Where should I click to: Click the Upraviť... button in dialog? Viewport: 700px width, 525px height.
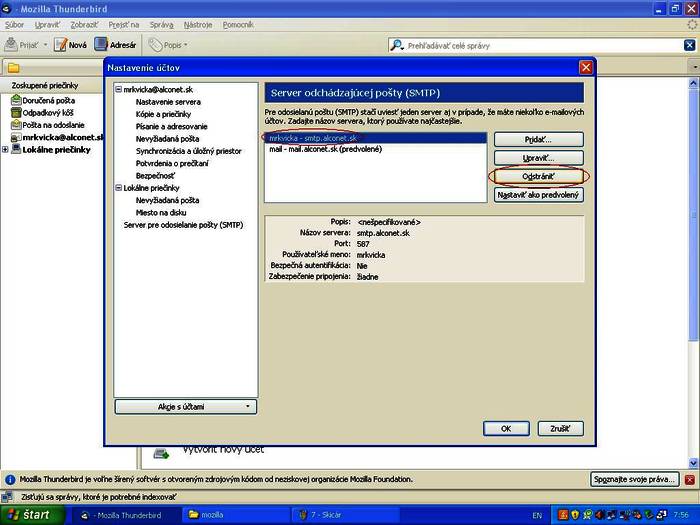pyautogui.click(x=538, y=158)
